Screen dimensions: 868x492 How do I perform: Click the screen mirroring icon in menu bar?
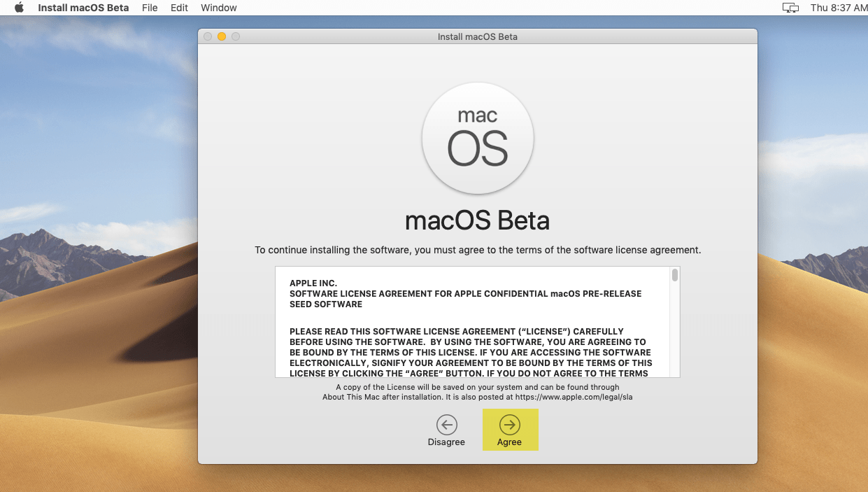(790, 8)
